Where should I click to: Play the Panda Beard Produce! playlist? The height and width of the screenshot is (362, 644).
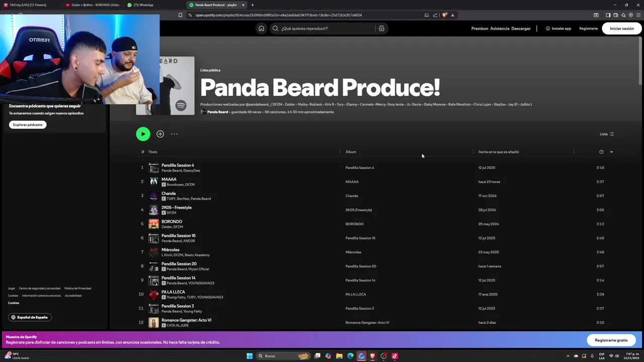click(x=143, y=134)
